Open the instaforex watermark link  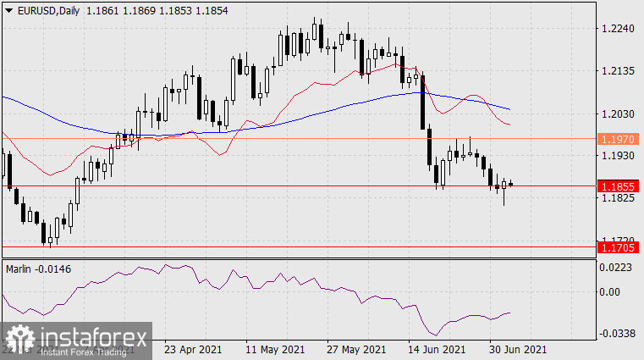coord(76,341)
